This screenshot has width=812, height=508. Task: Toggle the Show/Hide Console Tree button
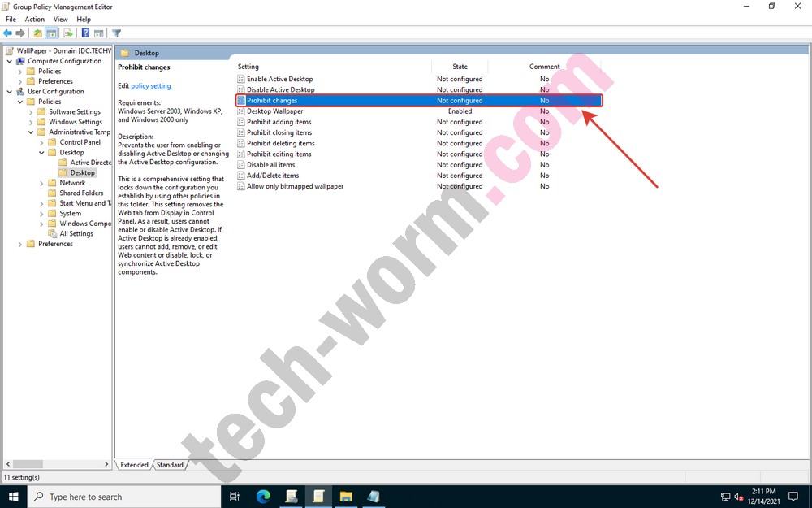tap(51, 33)
